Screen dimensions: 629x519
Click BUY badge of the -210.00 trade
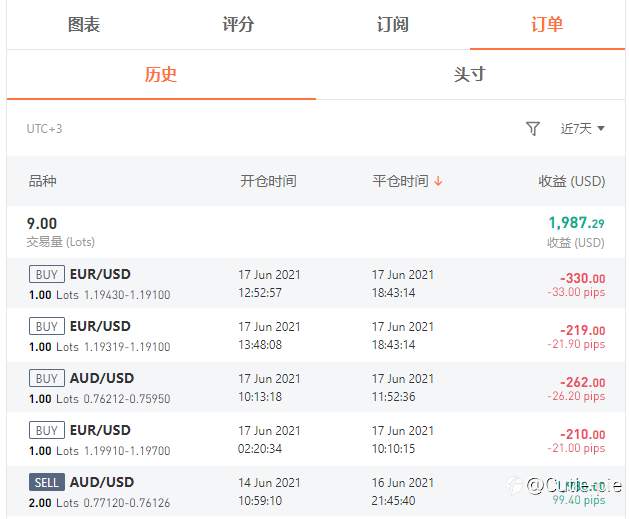pyautogui.click(x=47, y=430)
